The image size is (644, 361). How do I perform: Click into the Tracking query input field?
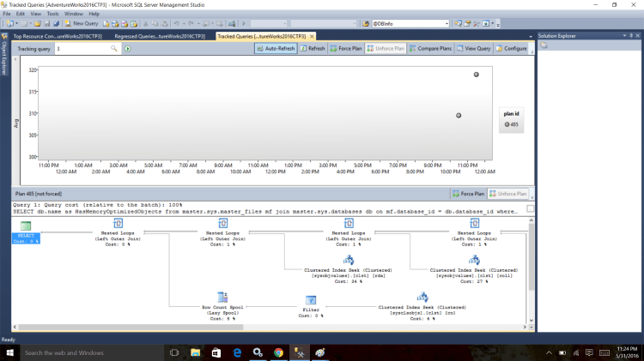click(x=82, y=49)
